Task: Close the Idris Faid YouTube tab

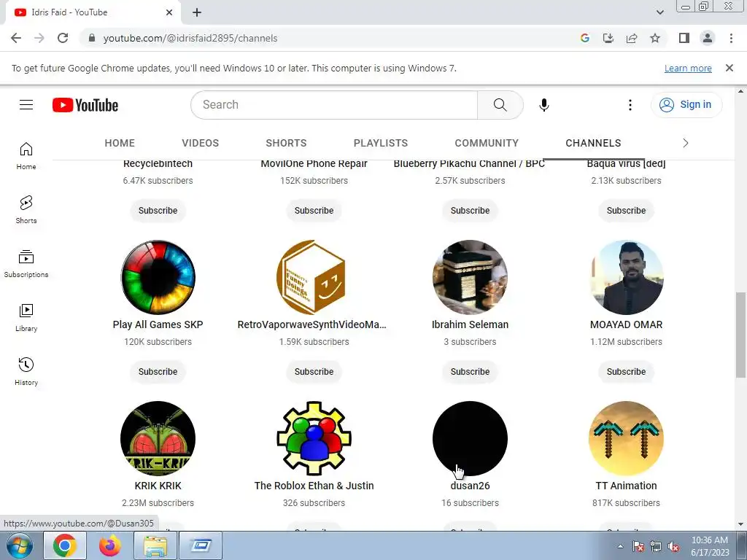Action: (x=169, y=12)
